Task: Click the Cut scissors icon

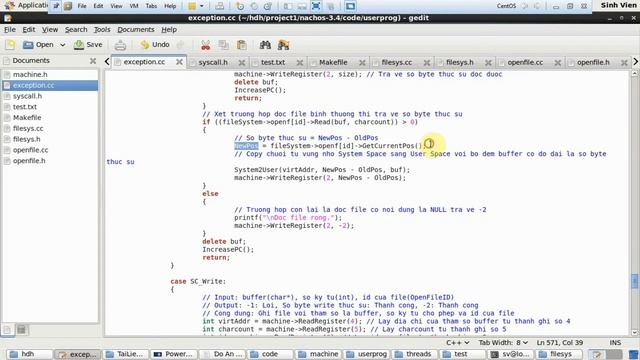Action: (206, 45)
